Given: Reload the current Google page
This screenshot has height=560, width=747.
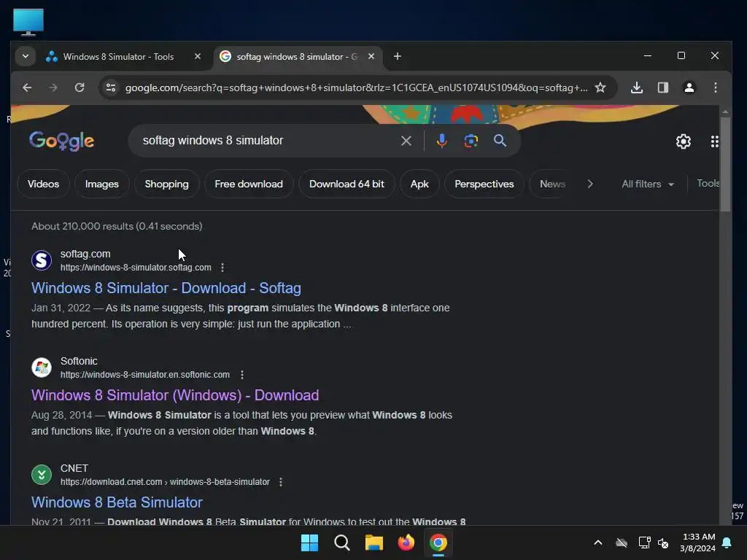Looking at the screenshot, I should pos(80,87).
